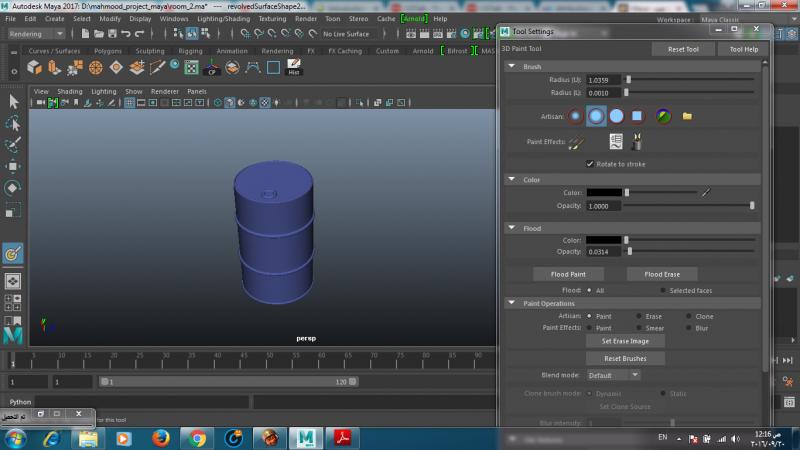Image resolution: width=800 pixels, height=450 pixels.
Task: Browse Artisan brush shapes folder icon
Action: point(687,116)
